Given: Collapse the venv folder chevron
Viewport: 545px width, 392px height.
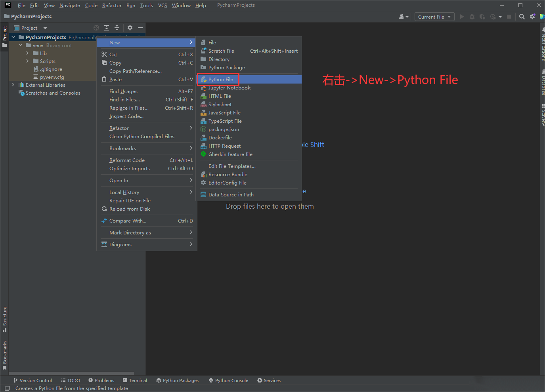Looking at the screenshot, I should click(x=21, y=45).
